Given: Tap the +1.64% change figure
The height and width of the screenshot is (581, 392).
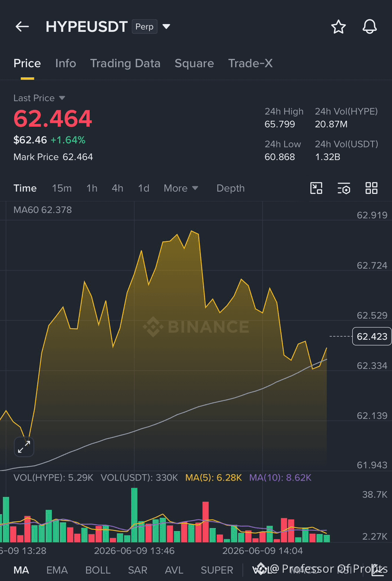Looking at the screenshot, I should (x=68, y=140).
